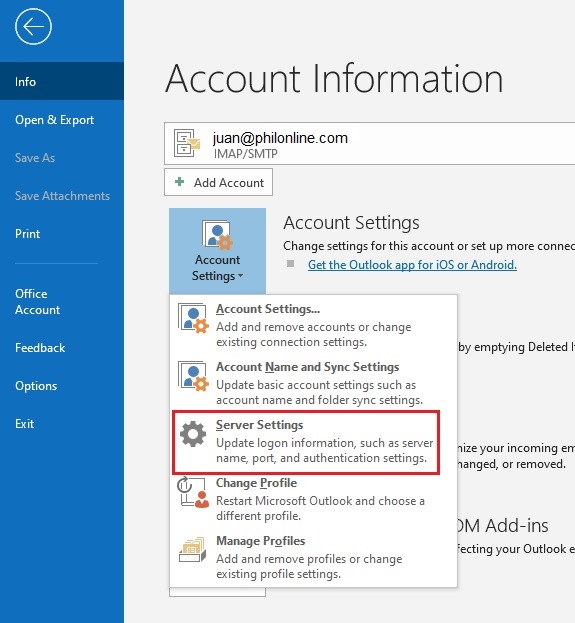Click the Account Settings section heading
Viewport: 575px width, 623px height.
tap(351, 222)
